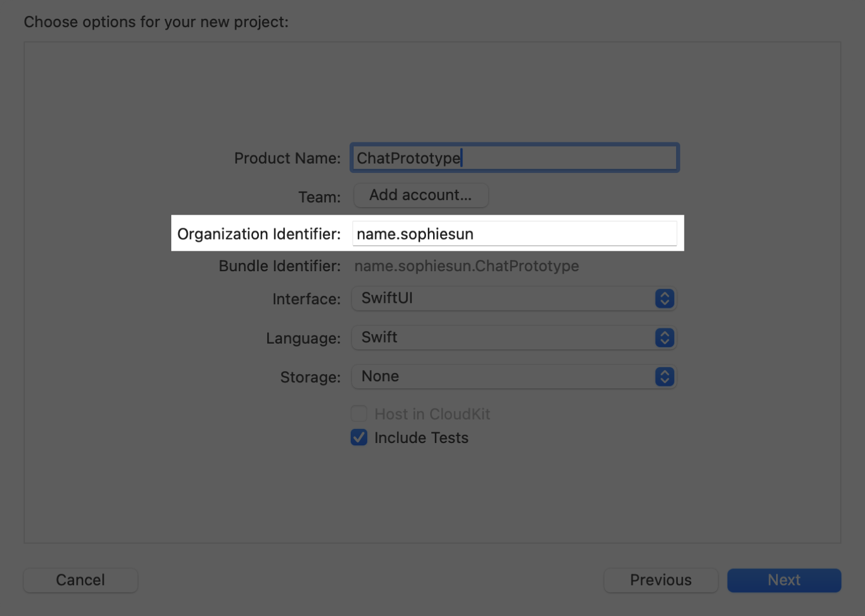
Task: Click the "Product Name:" label
Action: tap(287, 158)
